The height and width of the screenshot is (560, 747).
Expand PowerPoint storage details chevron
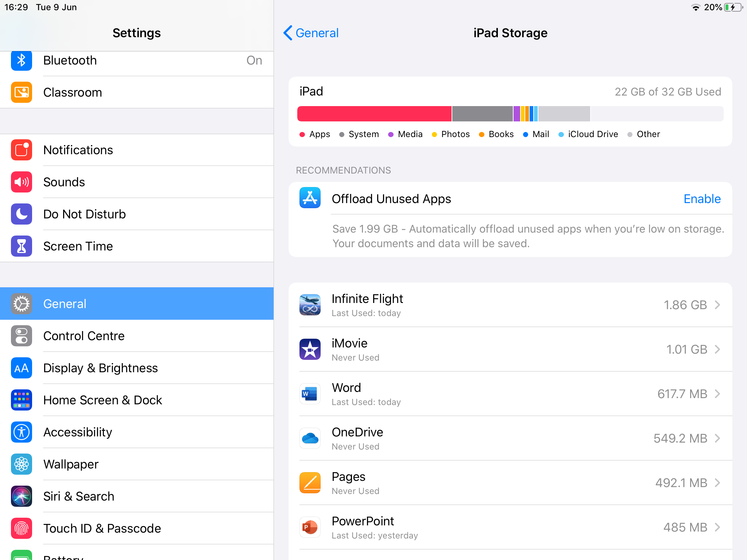click(717, 527)
